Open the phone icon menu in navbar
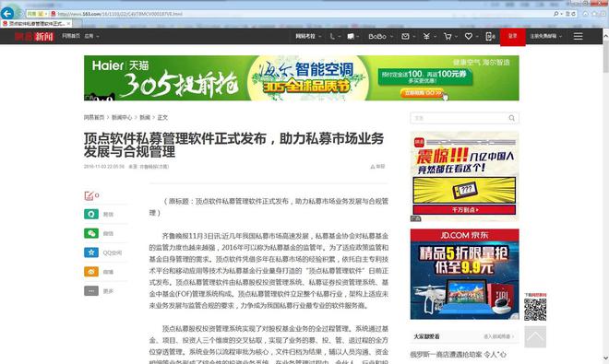 (332, 36)
